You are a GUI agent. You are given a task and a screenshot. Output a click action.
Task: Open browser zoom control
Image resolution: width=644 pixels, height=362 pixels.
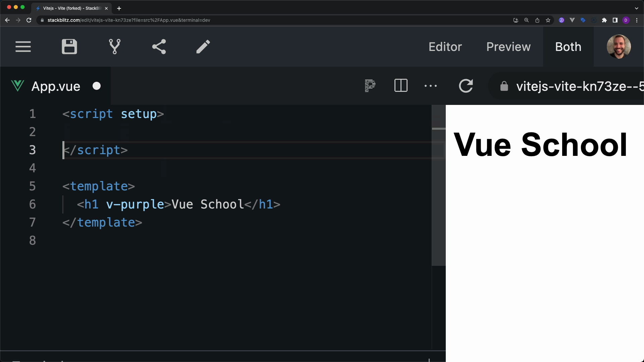pyautogui.click(x=527, y=20)
